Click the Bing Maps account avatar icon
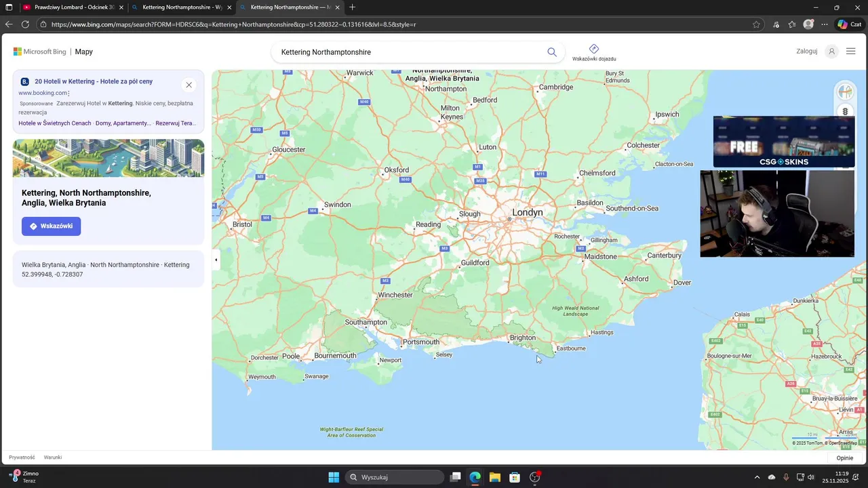Image resolution: width=868 pixels, height=488 pixels. pos(831,52)
